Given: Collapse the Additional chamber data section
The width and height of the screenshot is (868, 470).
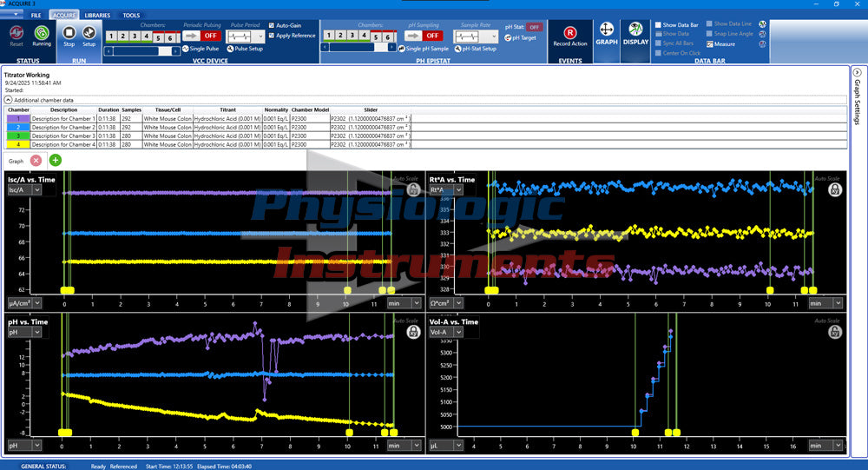Looking at the screenshot, I should 9,100.
